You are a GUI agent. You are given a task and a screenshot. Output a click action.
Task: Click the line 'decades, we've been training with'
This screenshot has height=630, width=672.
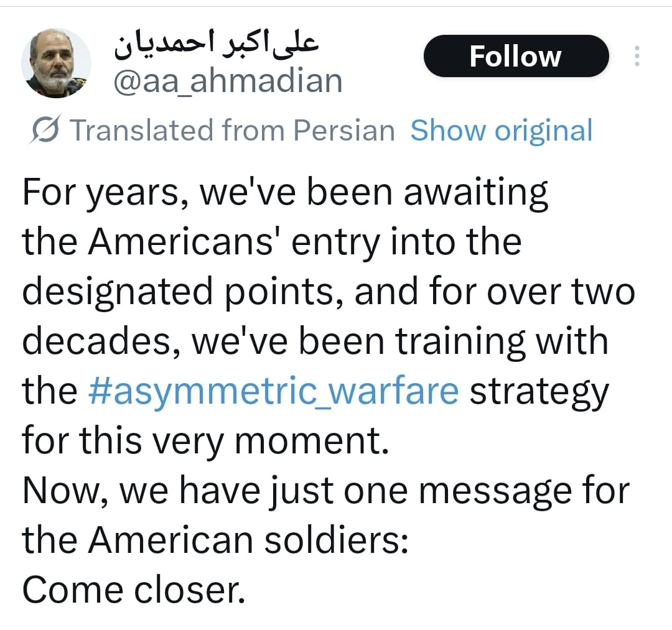[x=315, y=341]
